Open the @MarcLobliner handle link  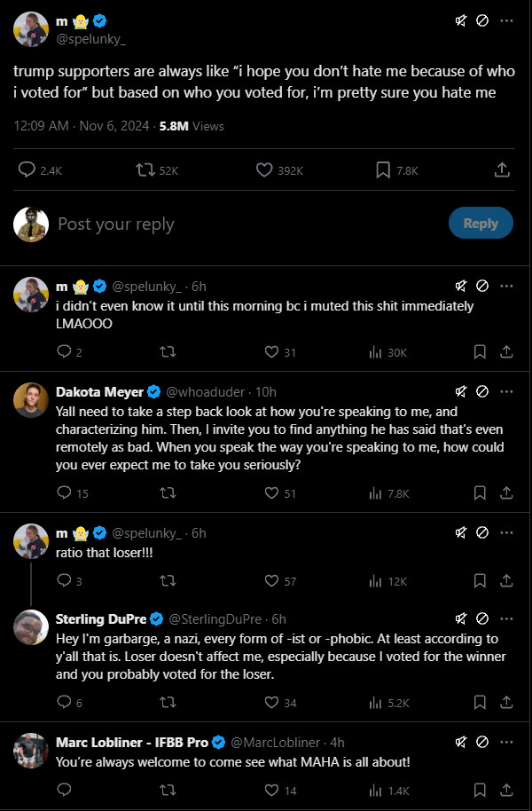tap(278, 742)
